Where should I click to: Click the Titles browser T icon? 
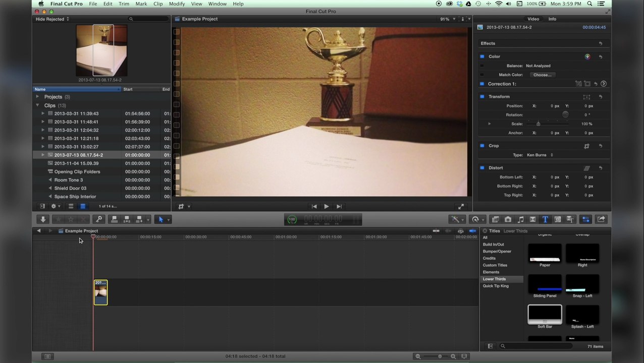(x=545, y=219)
